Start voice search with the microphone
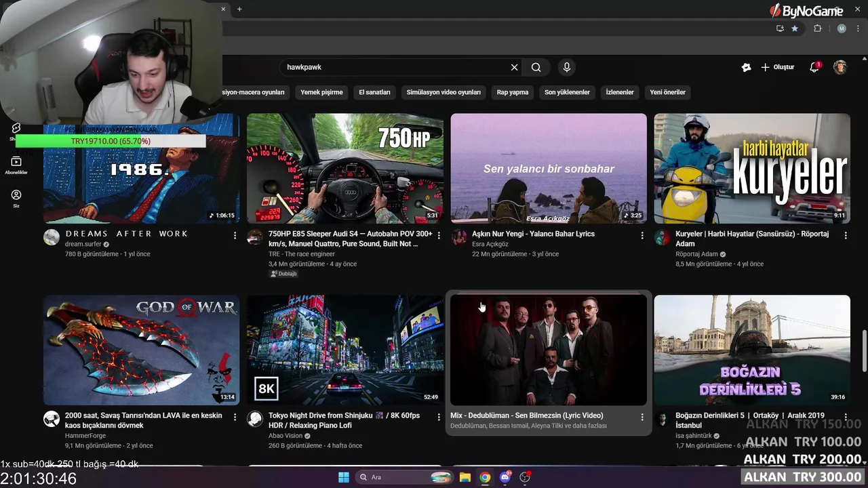868x488 pixels. pos(567,67)
